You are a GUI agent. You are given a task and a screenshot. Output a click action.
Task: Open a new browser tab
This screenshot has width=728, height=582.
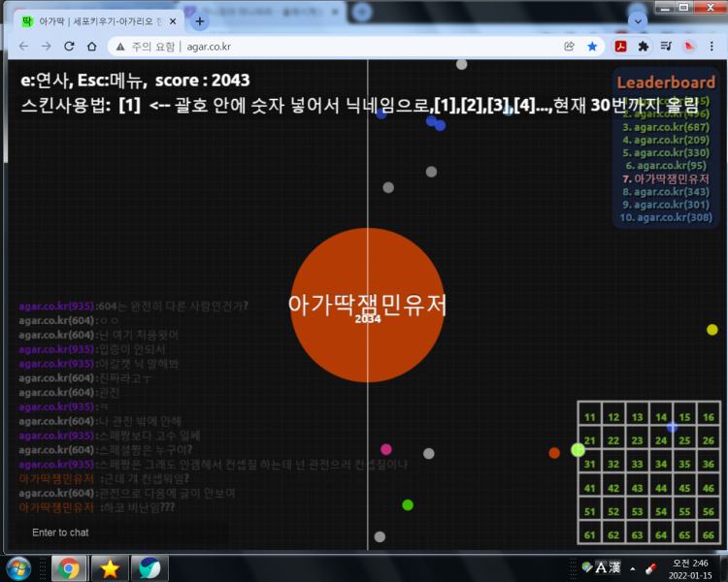(x=200, y=21)
